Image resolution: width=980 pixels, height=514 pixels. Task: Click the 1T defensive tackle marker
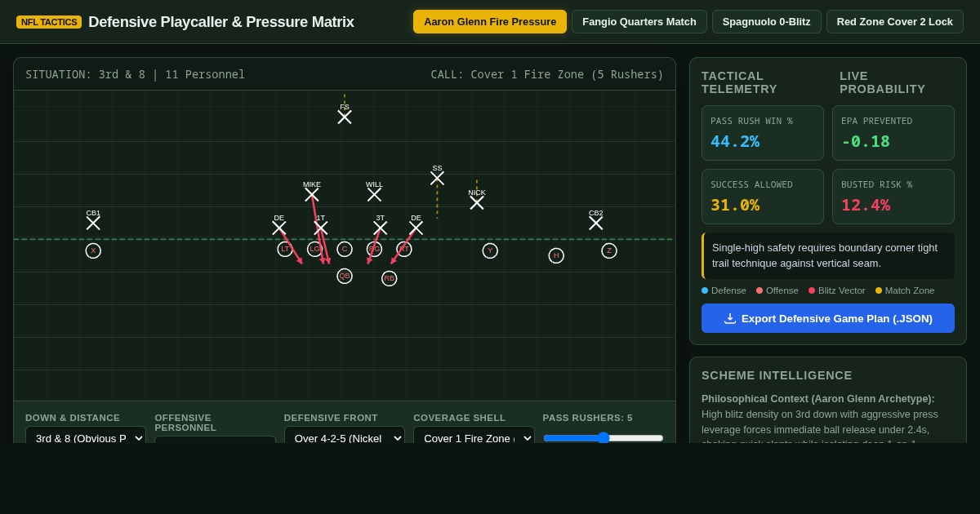tap(321, 228)
